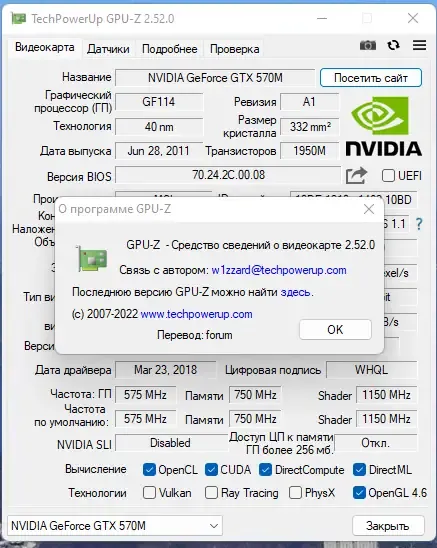Click the refresh arrows icon
Viewport: 437px width, 548px height.
393,45
